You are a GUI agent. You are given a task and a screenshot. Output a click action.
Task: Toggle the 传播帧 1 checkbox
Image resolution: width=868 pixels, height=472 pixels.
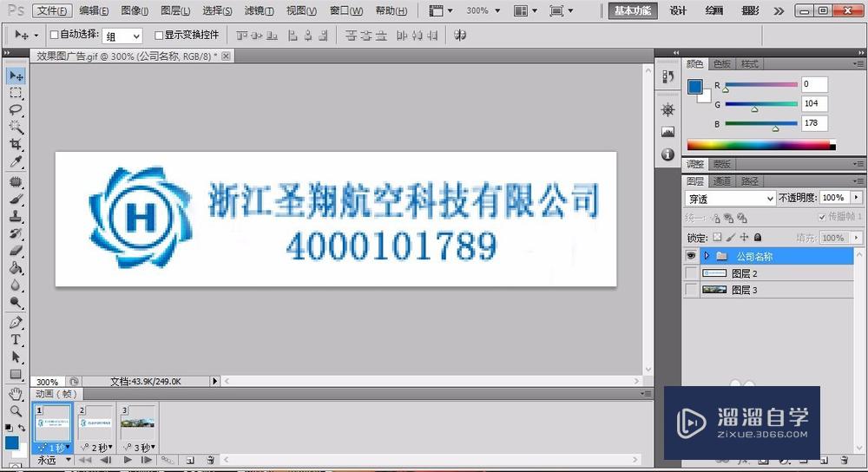pos(822,217)
